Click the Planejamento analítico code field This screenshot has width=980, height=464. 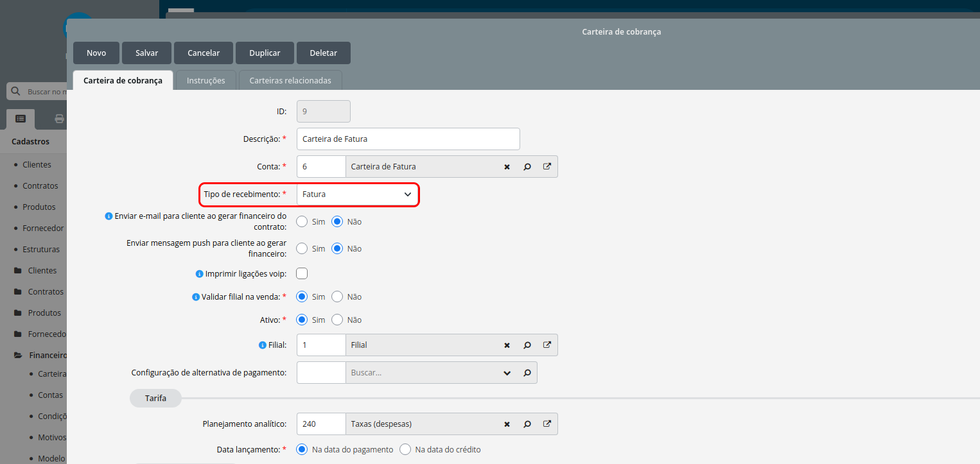click(321, 424)
